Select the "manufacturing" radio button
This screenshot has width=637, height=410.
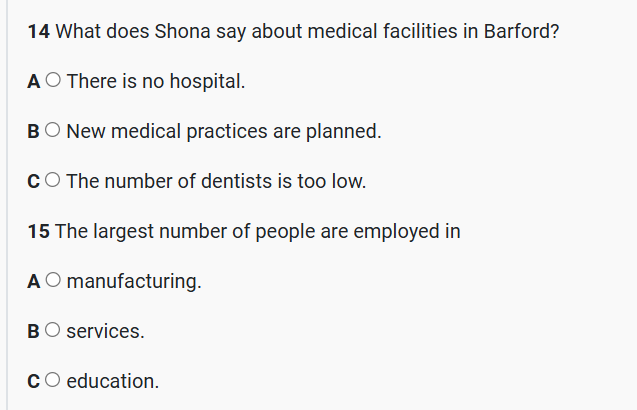click(53, 282)
